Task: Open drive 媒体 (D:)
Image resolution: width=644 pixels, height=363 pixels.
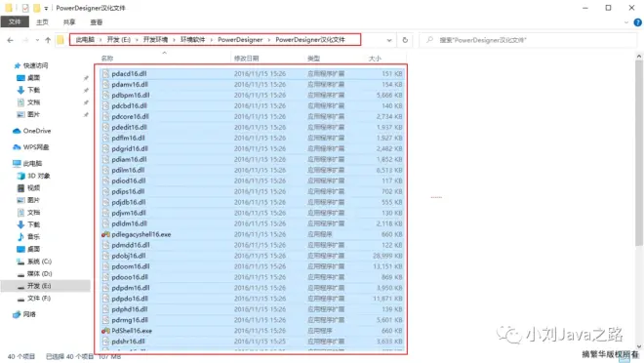Action: (x=39, y=273)
